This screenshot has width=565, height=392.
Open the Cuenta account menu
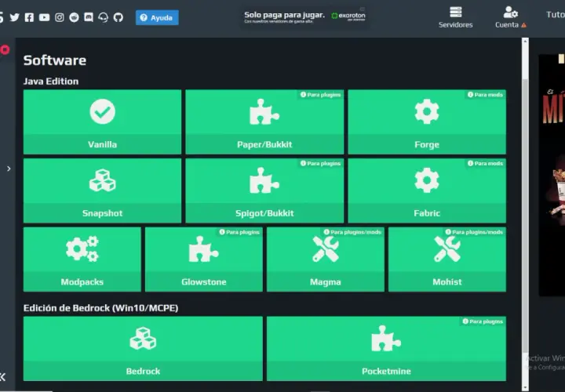pos(511,17)
